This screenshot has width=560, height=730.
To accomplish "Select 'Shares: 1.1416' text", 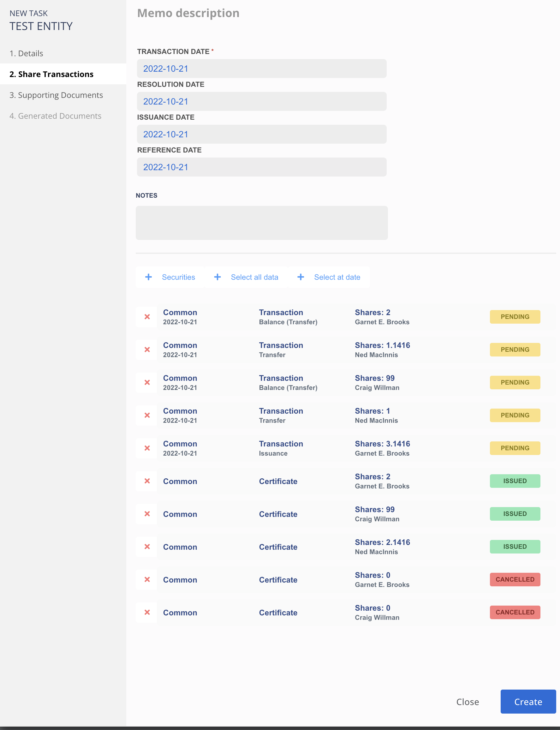I will coord(382,345).
